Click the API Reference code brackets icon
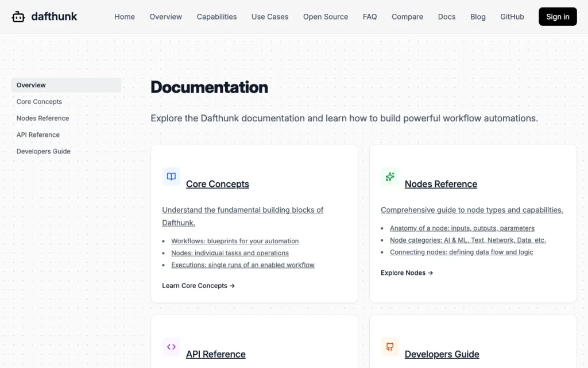The width and height of the screenshot is (588, 368). (171, 347)
